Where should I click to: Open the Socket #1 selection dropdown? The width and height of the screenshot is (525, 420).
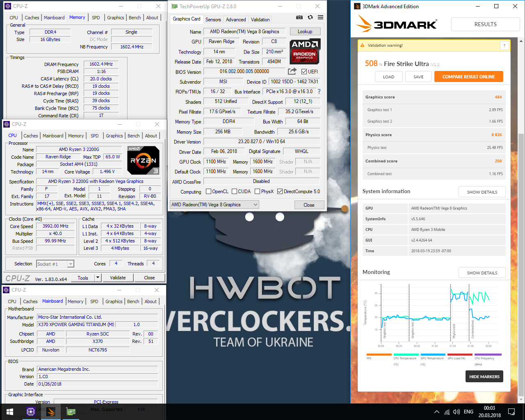coord(55,264)
